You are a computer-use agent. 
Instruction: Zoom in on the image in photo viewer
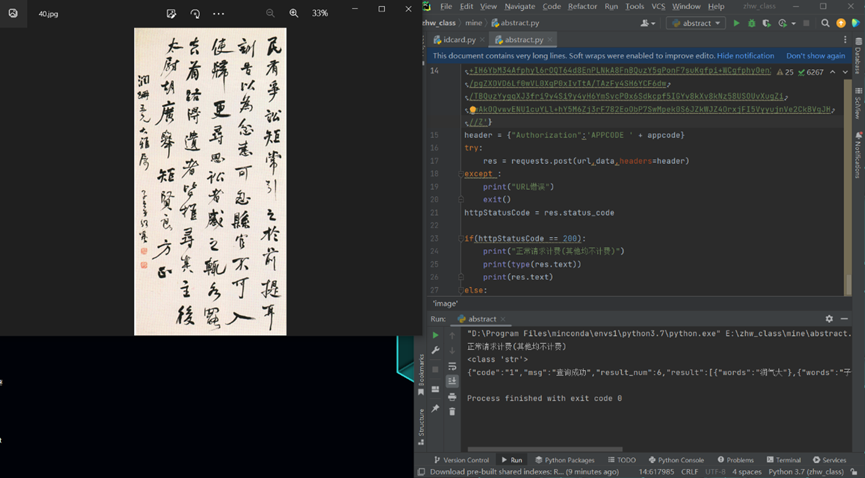[x=293, y=13]
